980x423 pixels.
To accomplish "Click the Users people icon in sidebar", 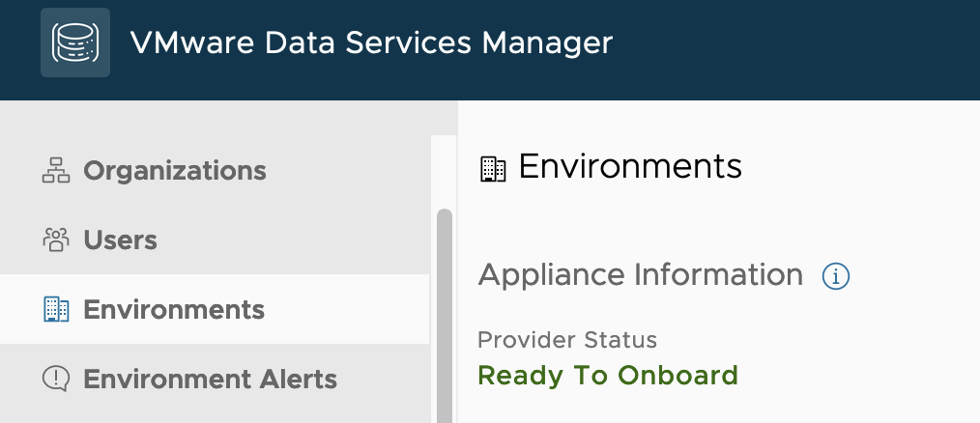I will point(56,240).
